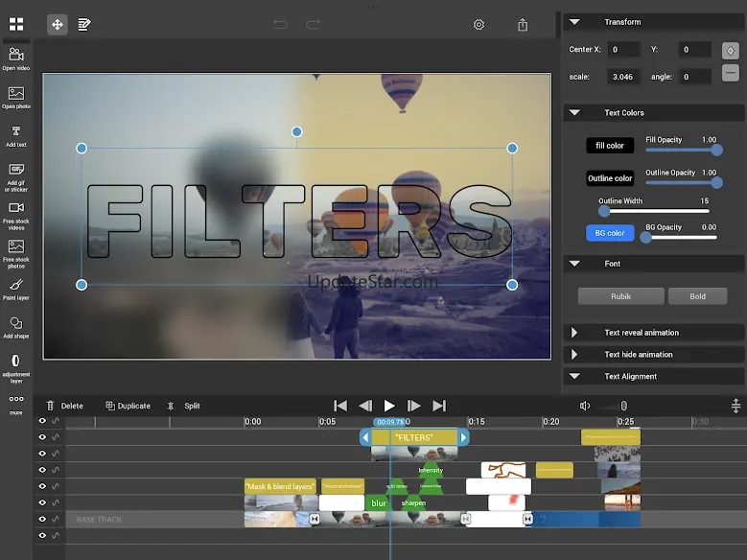The image size is (747, 560).
Task: Open the more tools menu
Action: click(16, 400)
